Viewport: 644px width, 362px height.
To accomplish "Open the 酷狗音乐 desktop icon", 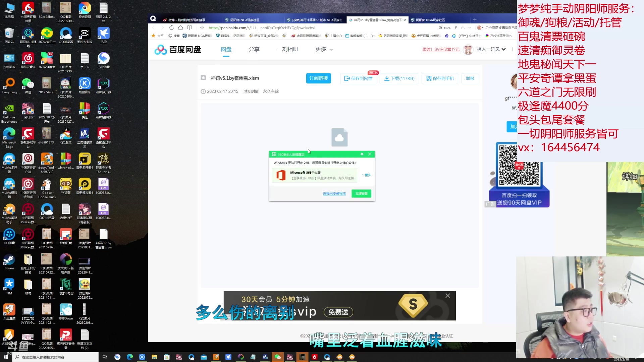I will (85, 85).
